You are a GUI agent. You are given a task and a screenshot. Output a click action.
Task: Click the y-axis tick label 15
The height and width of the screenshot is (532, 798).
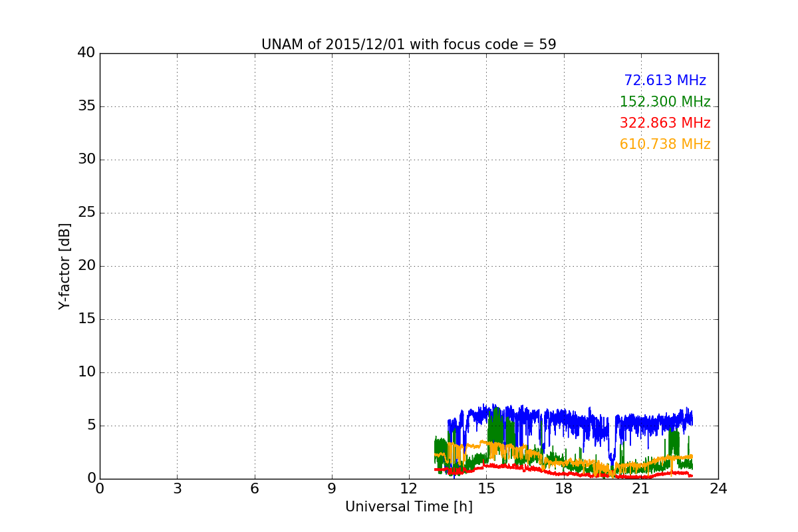tap(86, 319)
